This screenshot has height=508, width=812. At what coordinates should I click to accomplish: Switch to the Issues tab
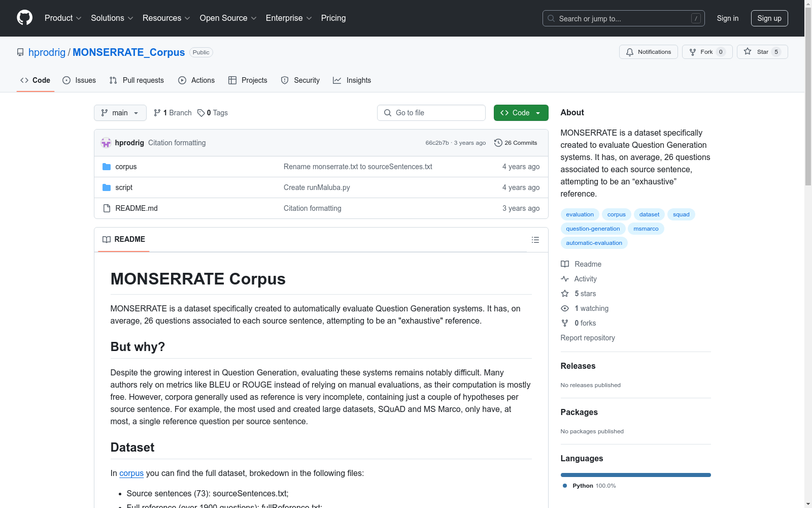point(79,80)
